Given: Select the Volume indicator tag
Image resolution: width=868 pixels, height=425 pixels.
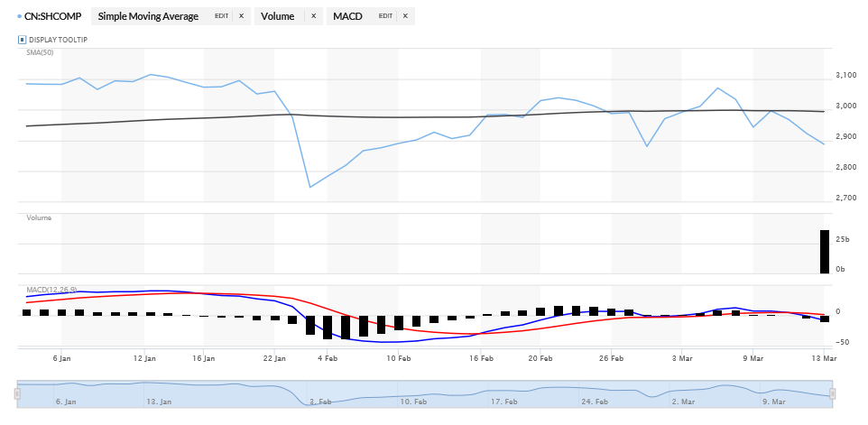Looking at the screenshot, I should [x=278, y=16].
